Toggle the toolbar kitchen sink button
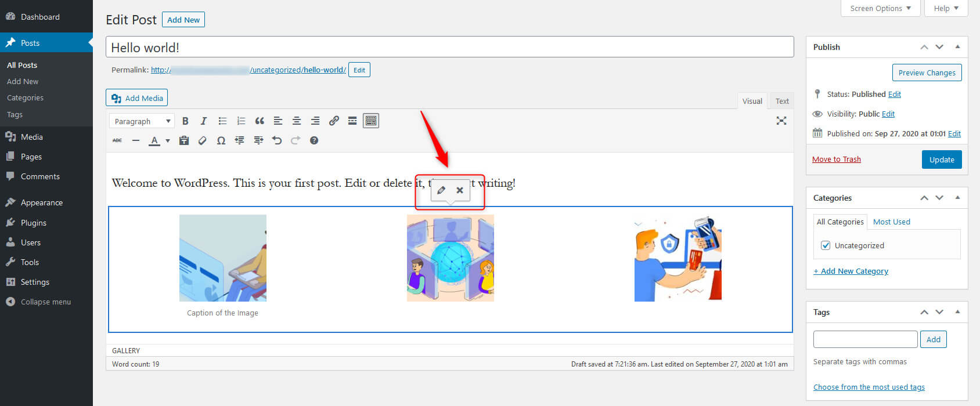 (371, 121)
